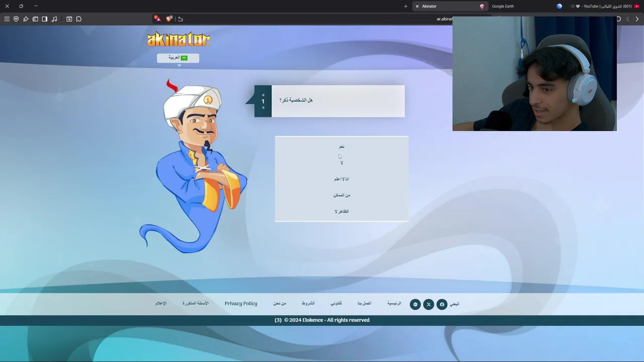
Task: Click the Akinator genie character image
Action: 193,166
